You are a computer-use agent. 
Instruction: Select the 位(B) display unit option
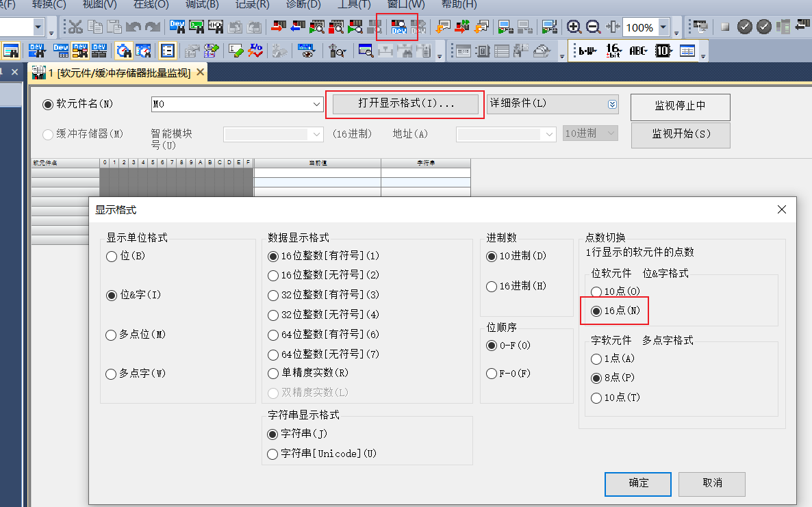[x=112, y=257]
